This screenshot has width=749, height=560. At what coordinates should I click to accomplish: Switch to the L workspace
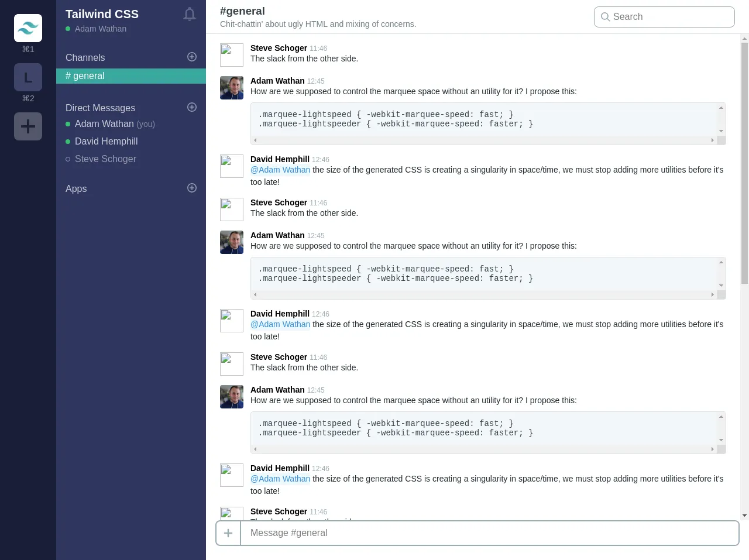28,77
